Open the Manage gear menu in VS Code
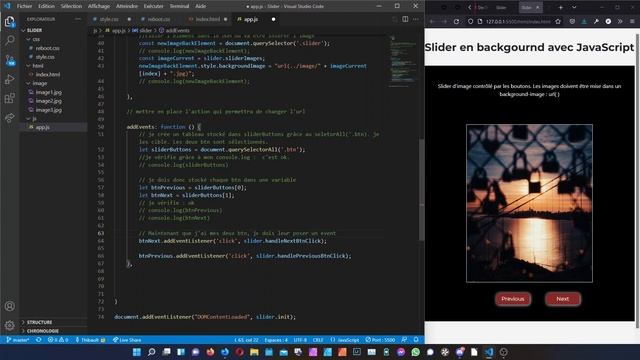 point(9,325)
